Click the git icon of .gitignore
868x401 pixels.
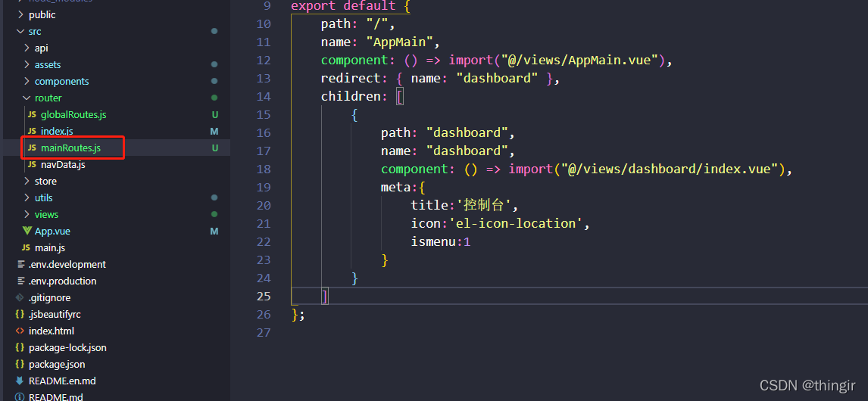(20, 297)
